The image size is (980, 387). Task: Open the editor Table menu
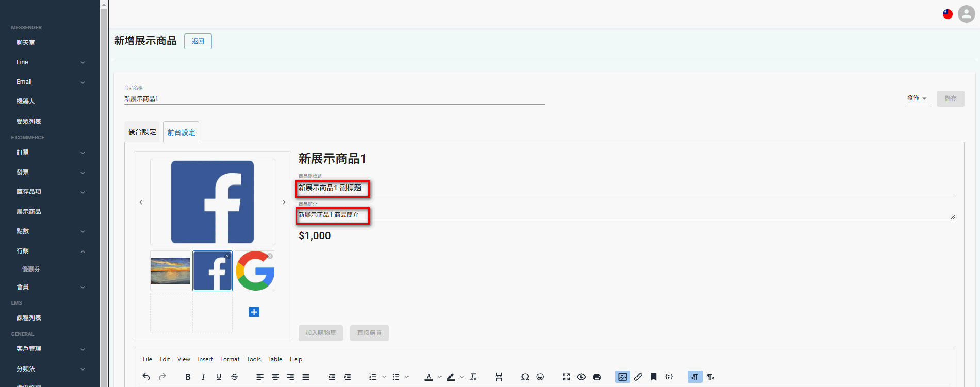pos(275,359)
